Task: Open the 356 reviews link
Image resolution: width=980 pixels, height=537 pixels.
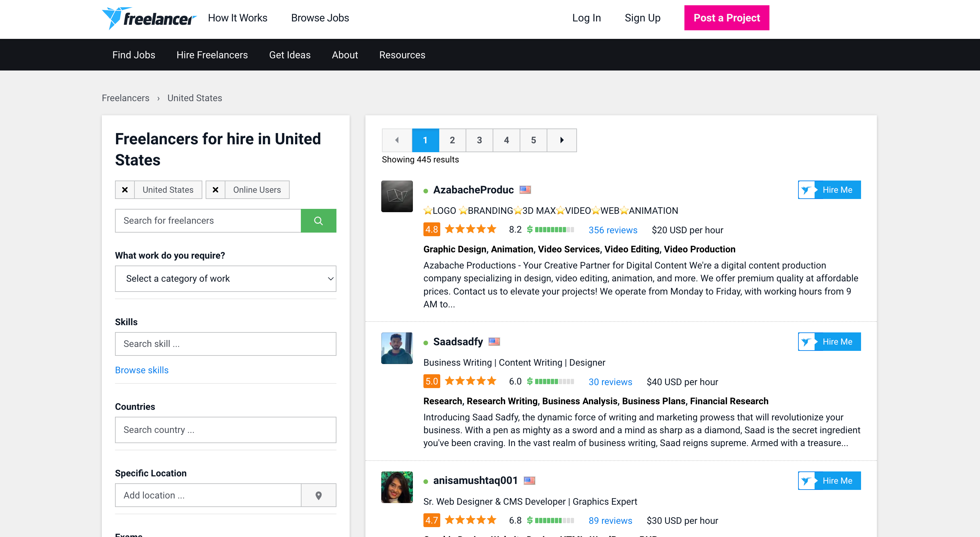Action: [613, 230]
